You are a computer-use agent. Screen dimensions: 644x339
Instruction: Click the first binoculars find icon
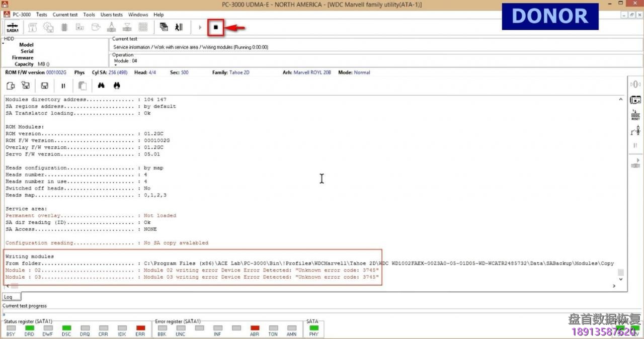coord(101,86)
